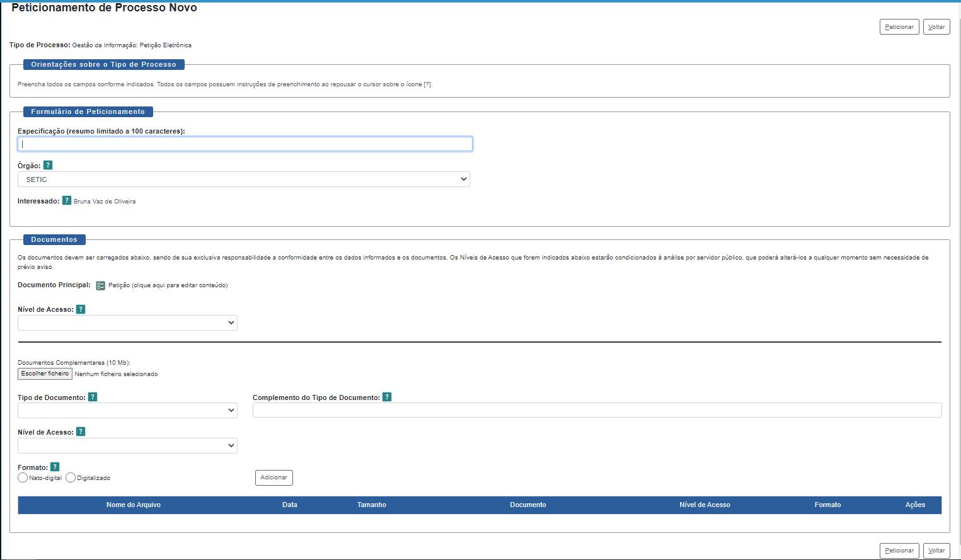Open the Tipo de Documento dropdown
961x560 pixels.
tap(127, 411)
